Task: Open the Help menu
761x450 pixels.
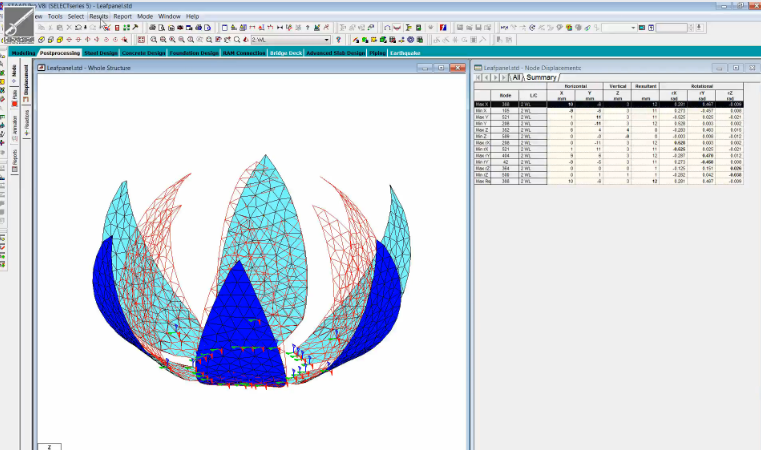Action: tap(192, 16)
